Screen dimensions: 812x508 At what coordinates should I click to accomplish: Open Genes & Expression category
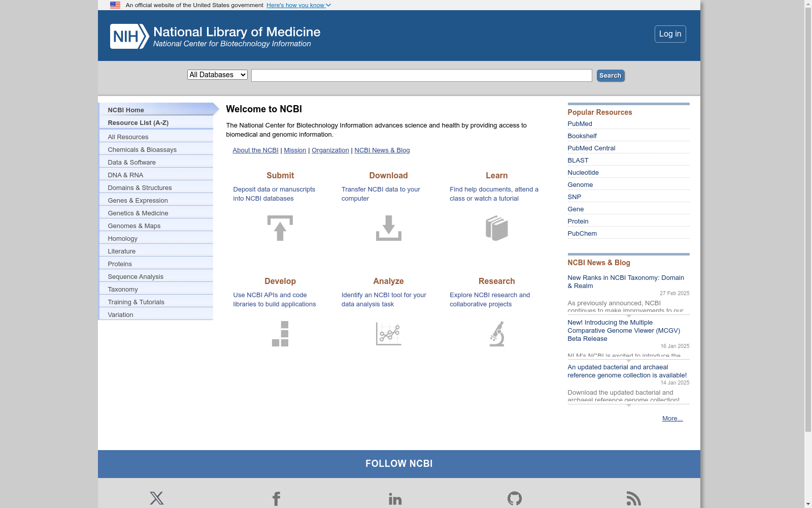156,200
